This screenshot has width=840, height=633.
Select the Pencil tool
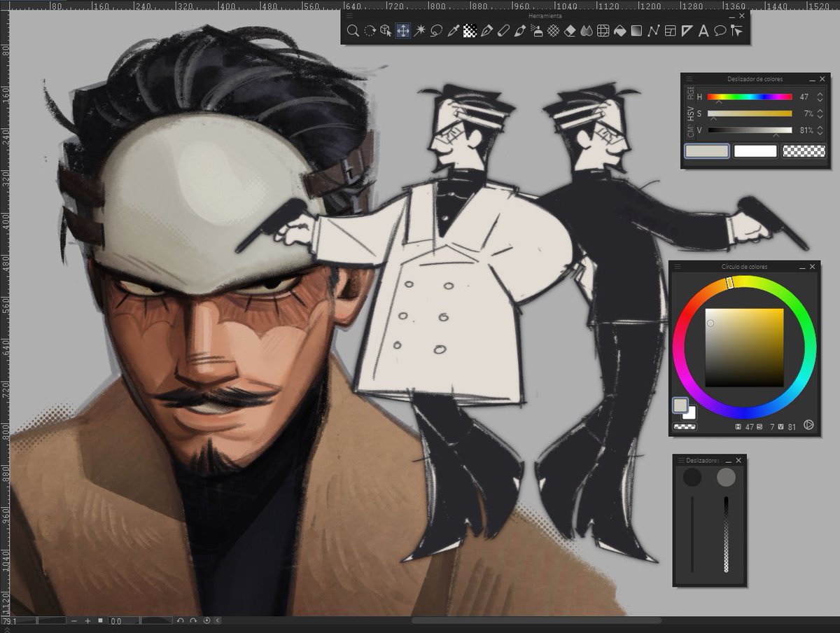coord(503,30)
